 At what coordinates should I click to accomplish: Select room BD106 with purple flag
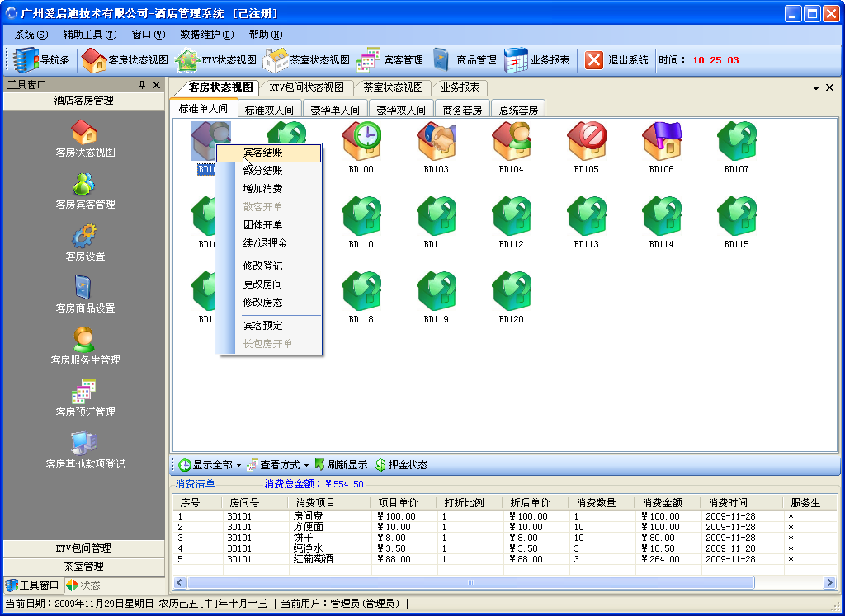tap(662, 142)
